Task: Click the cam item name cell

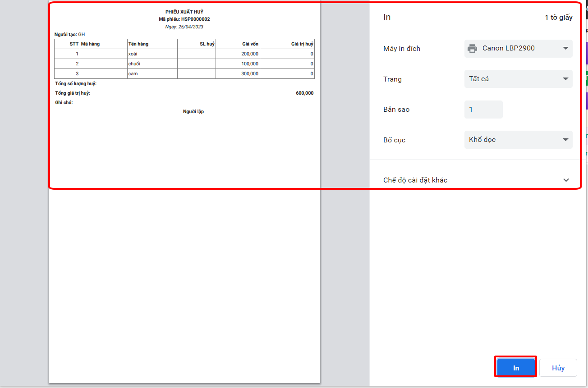Action: point(152,74)
